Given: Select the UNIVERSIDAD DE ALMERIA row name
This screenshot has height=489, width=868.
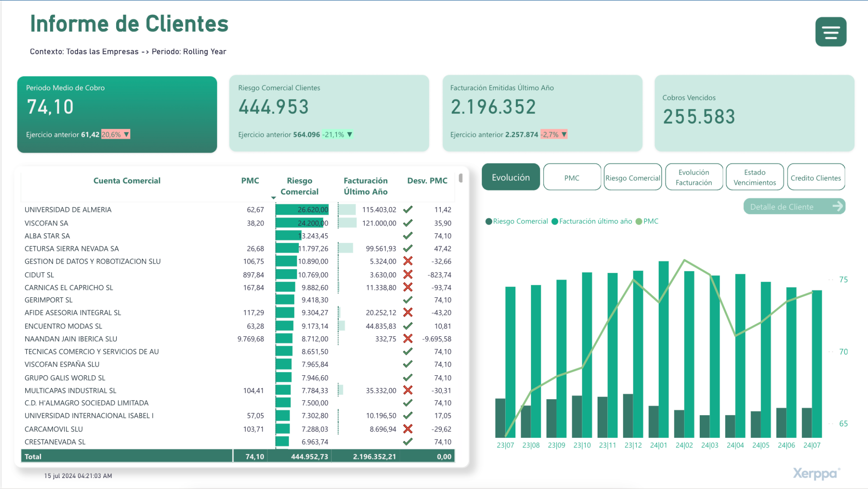Looking at the screenshot, I should 68,209.
